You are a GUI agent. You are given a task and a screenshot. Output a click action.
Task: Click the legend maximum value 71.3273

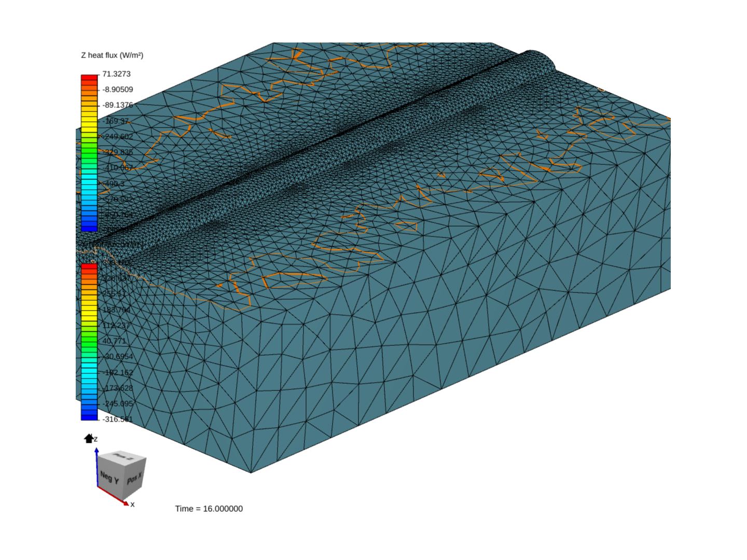(x=116, y=74)
